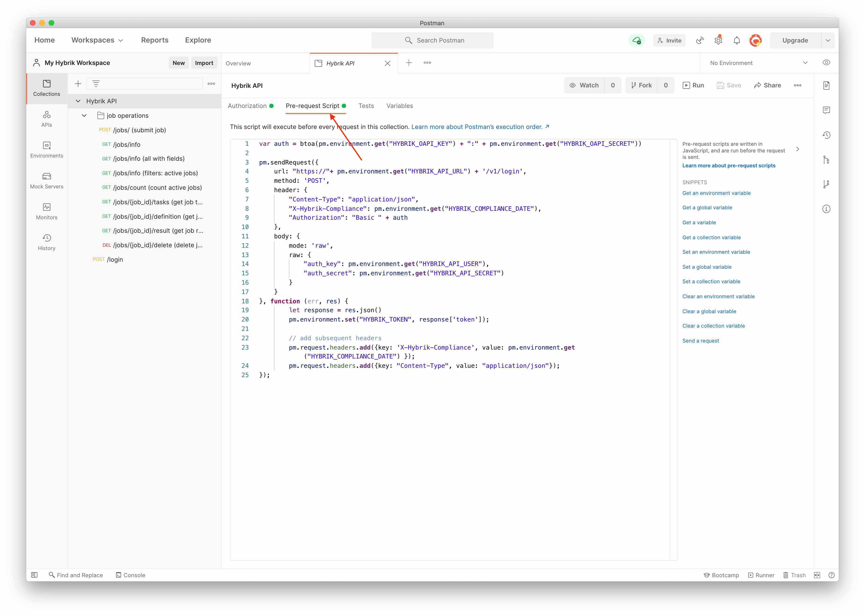Select the Pre-request Script tab

316,106
